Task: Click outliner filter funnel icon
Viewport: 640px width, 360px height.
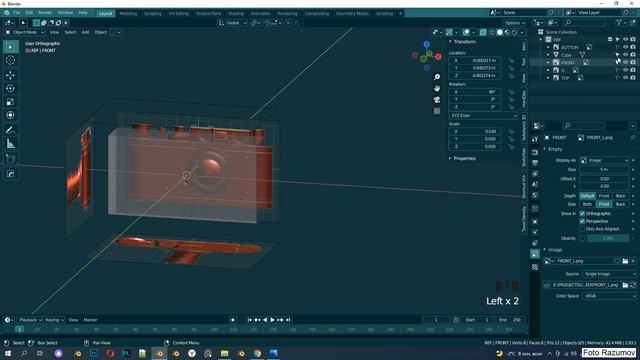Action: (620, 23)
